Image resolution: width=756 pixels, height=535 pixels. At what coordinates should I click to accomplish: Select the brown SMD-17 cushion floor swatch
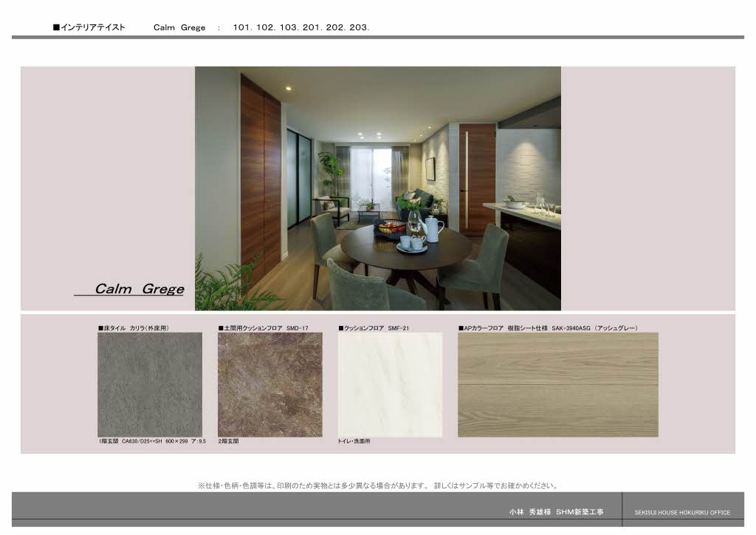click(x=269, y=384)
